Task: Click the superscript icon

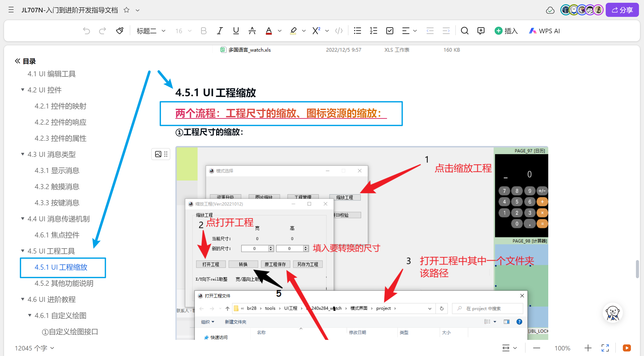Action: tap(316, 31)
